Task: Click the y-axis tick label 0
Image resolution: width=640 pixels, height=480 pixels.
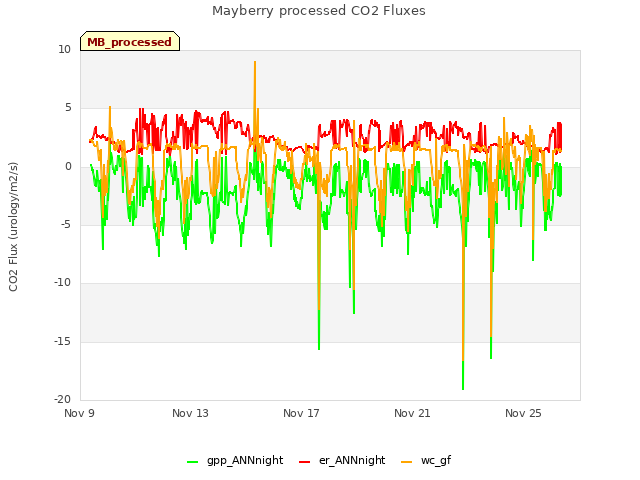Action: (68, 167)
